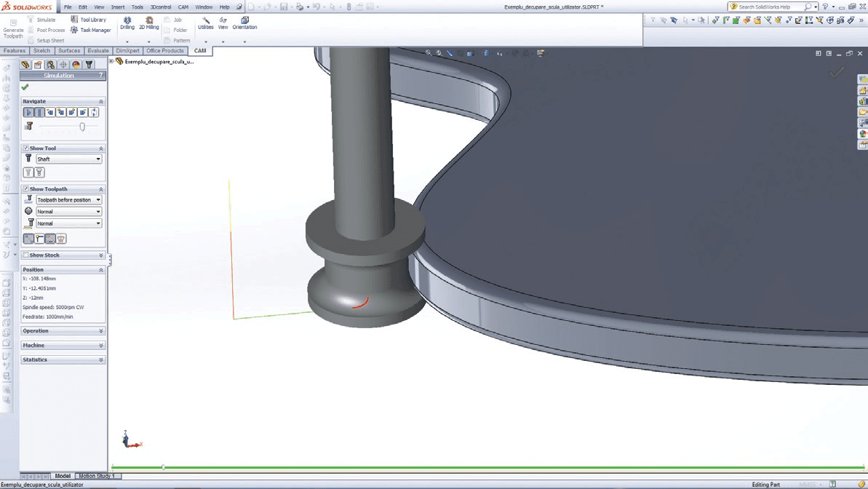Expand the Exemplu_decupare_scula tree node
This screenshot has height=489, width=868.
(111, 61)
